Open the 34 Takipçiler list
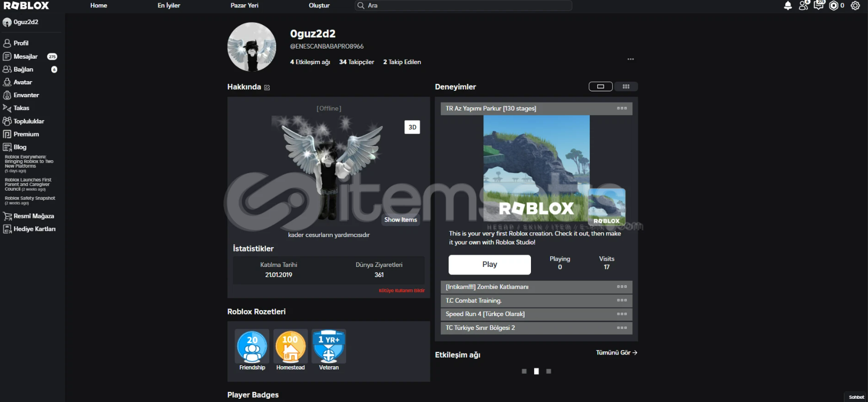This screenshot has height=402, width=868. coord(357,62)
